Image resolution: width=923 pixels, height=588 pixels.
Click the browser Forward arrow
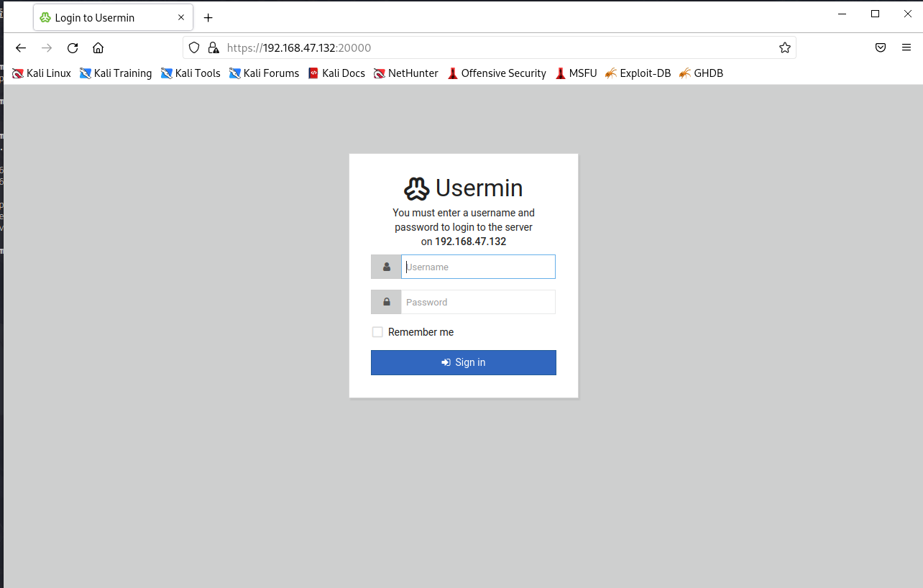(47, 48)
